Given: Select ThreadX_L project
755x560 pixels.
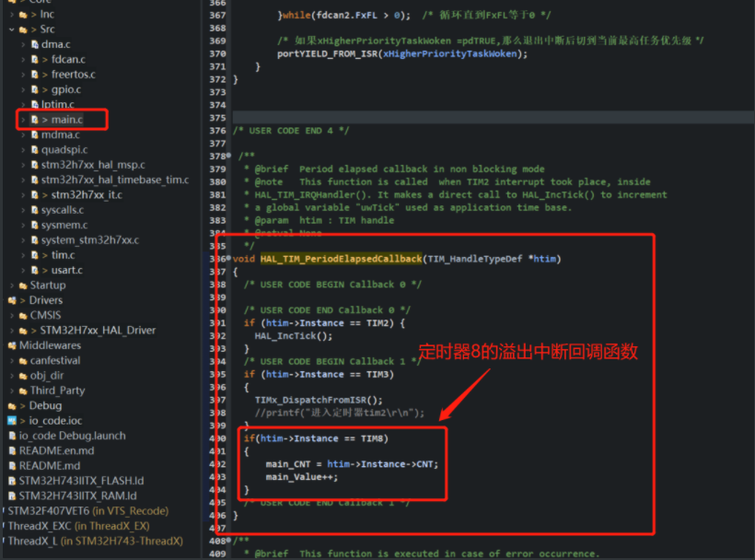Looking at the screenshot, I should point(96,541).
